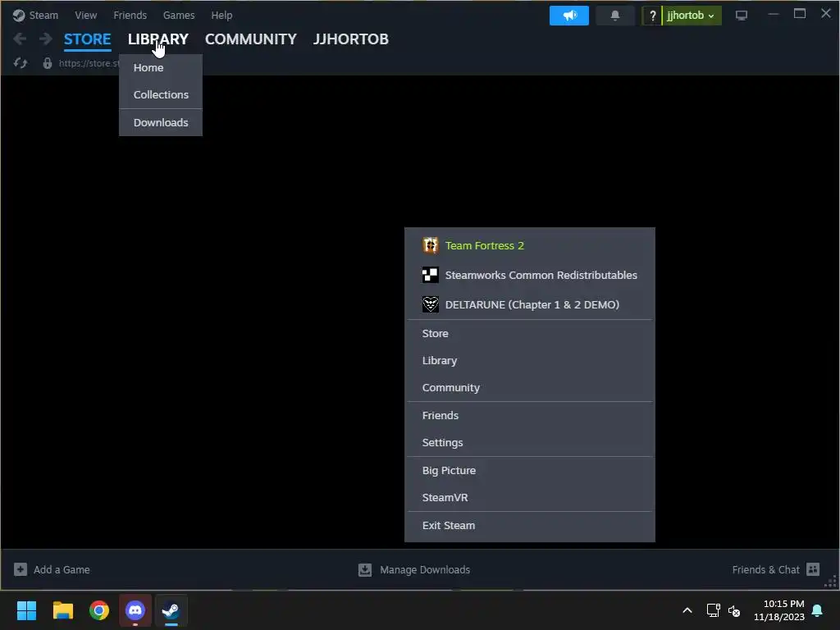840x630 pixels.
Task: Switch to the STORE tab
Action: coord(87,39)
